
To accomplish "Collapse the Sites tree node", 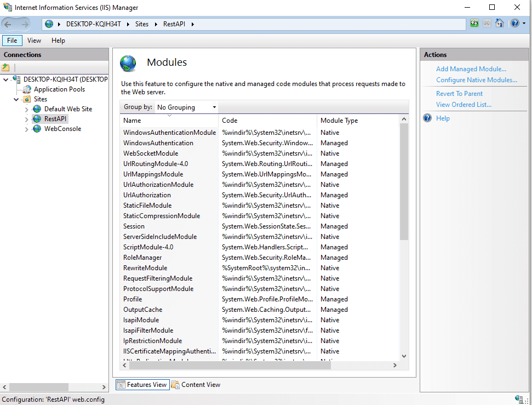I will point(16,99).
